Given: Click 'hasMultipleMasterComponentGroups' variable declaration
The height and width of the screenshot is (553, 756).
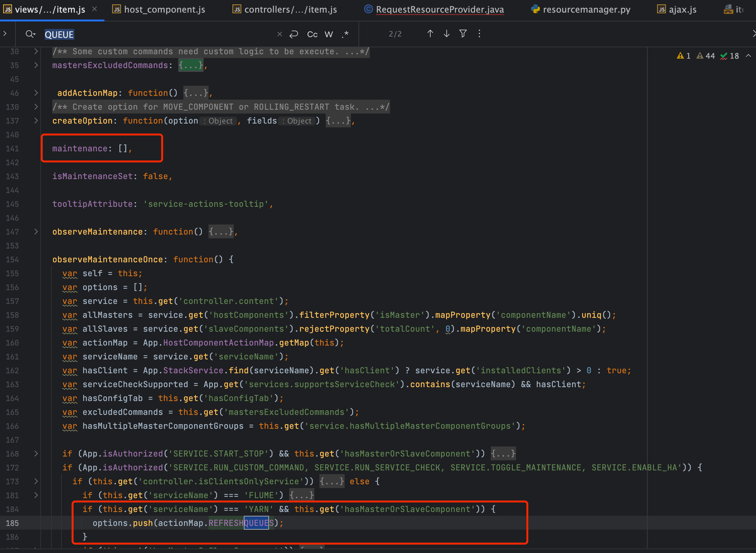Looking at the screenshot, I should (x=163, y=426).
